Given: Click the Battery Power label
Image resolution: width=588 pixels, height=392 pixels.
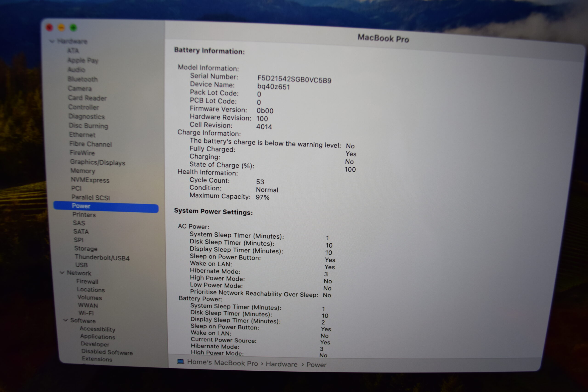Looking at the screenshot, I should (201, 299).
